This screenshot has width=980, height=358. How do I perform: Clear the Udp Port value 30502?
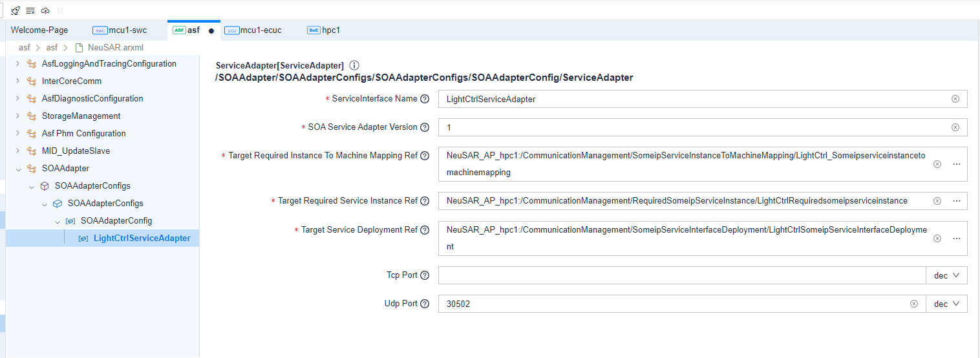point(913,304)
